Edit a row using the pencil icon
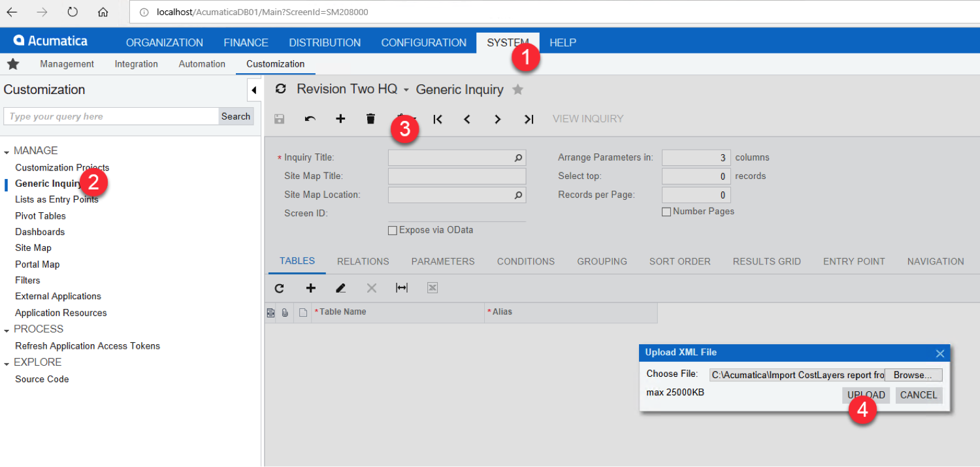The width and height of the screenshot is (980, 467). [x=340, y=288]
